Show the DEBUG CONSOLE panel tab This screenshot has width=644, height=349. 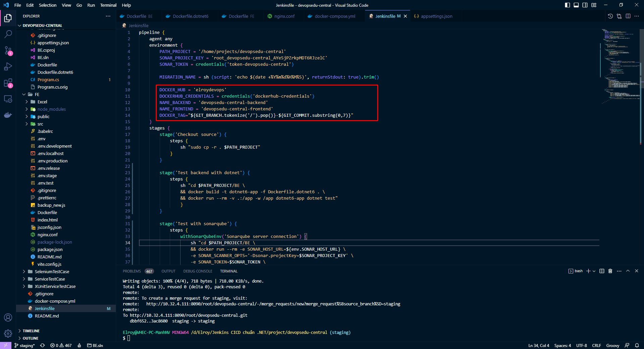coord(198,271)
